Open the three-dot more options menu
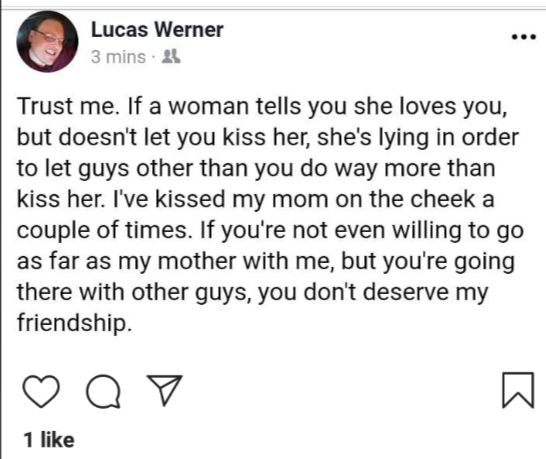The image size is (546, 459). click(524, 37)
